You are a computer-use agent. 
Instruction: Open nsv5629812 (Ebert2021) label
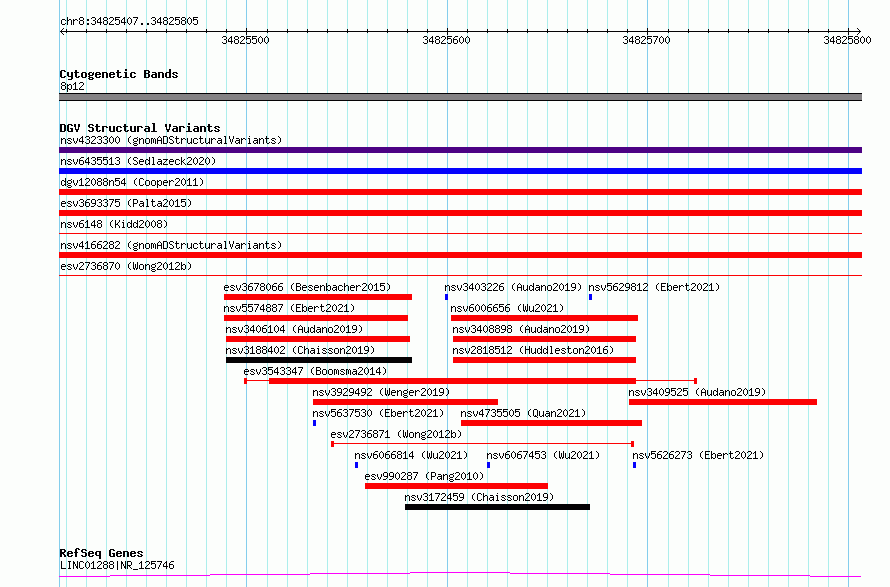654,287
